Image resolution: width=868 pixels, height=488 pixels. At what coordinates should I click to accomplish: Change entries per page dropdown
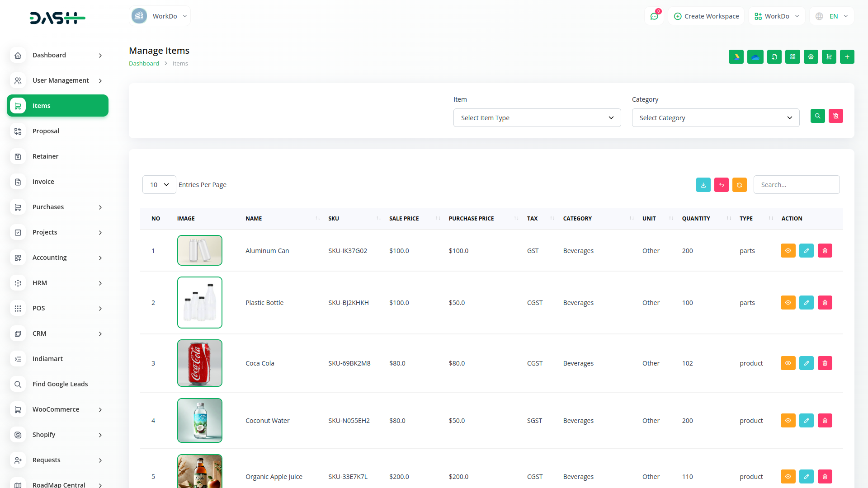[x=159, y=185]
